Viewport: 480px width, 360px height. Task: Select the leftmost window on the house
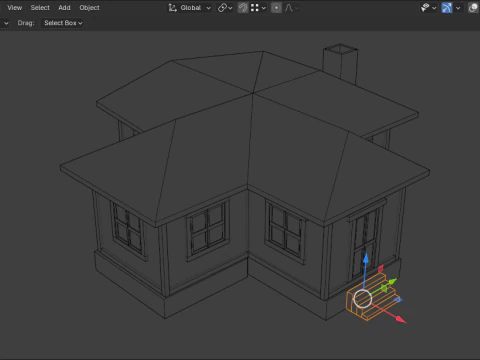pyautogui.click(x=128, y=230)
